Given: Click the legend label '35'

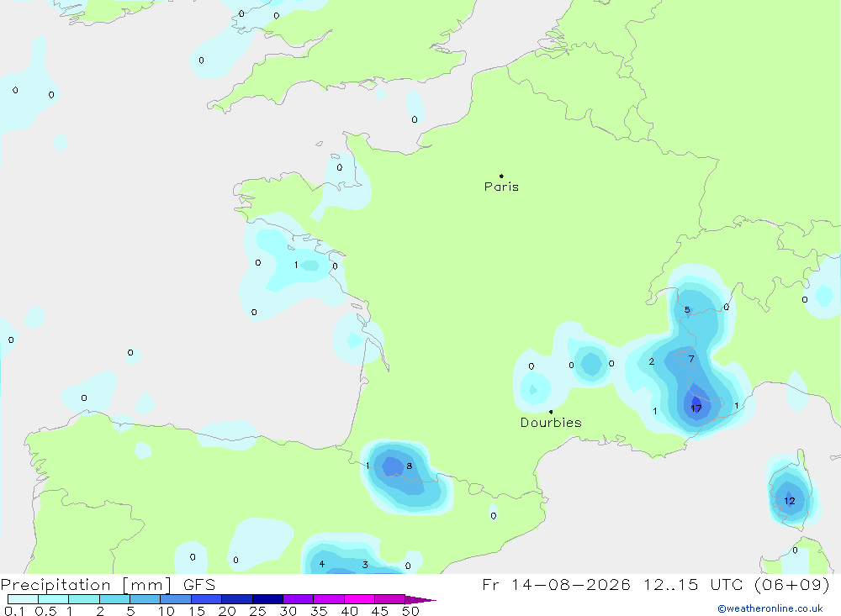Looking at the screenshot, I should click(319, 611).
